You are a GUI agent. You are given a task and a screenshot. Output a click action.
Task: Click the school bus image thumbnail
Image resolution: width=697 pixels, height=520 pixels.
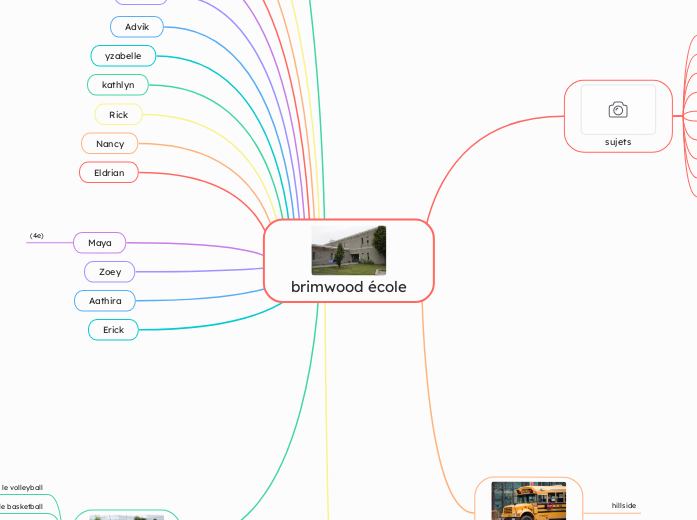point(529,501)
